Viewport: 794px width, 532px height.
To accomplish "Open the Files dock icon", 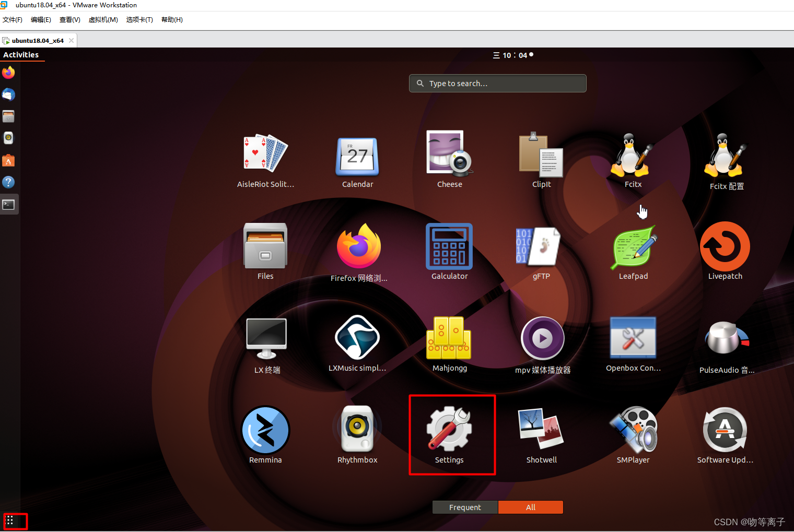I will pos(8,116).
